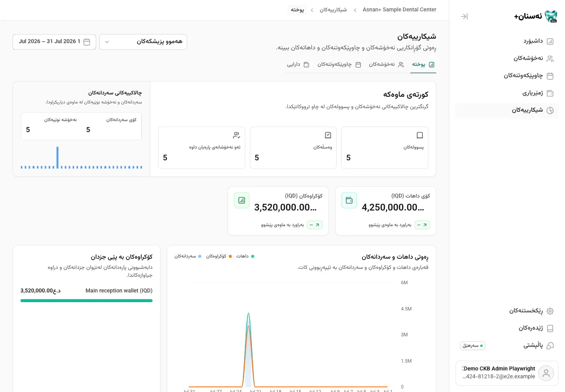
Task: Click the paid patients user-check icon
Action: tap(237, 135)
